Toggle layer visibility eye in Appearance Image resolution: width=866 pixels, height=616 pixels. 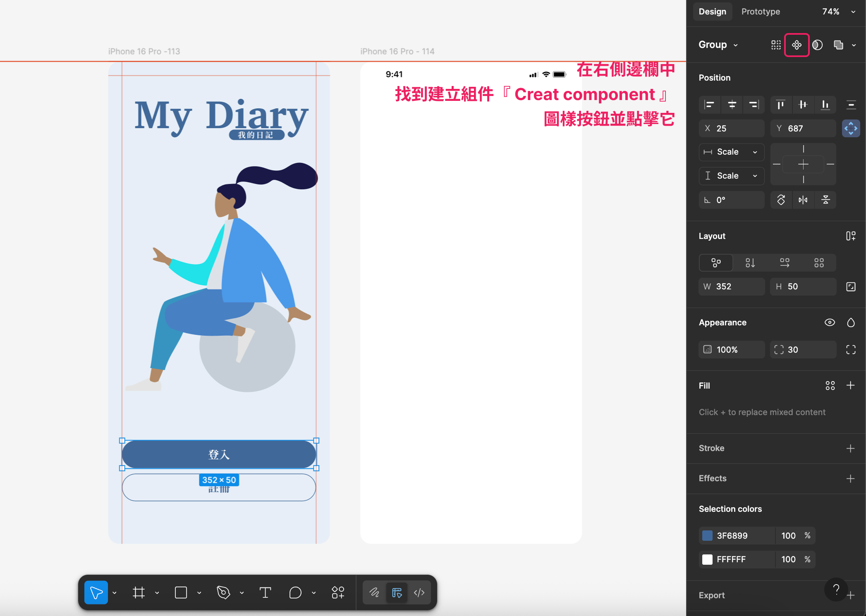click(830, 322)
